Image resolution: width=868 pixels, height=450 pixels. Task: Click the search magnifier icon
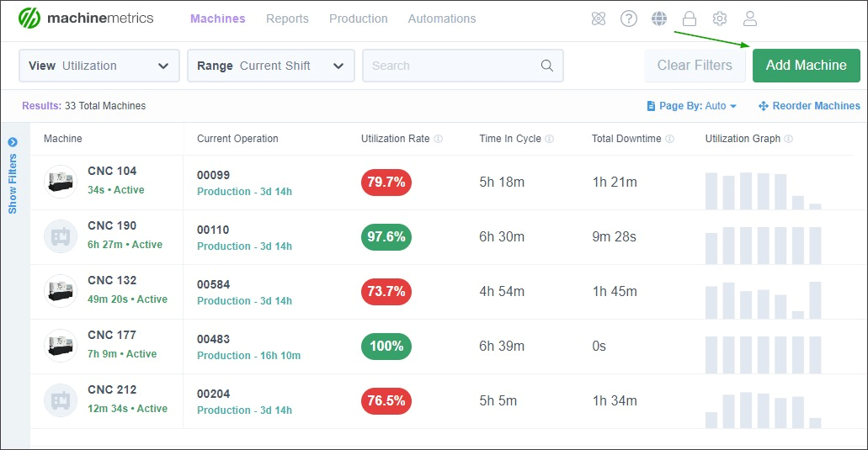(x=547, y=66)
